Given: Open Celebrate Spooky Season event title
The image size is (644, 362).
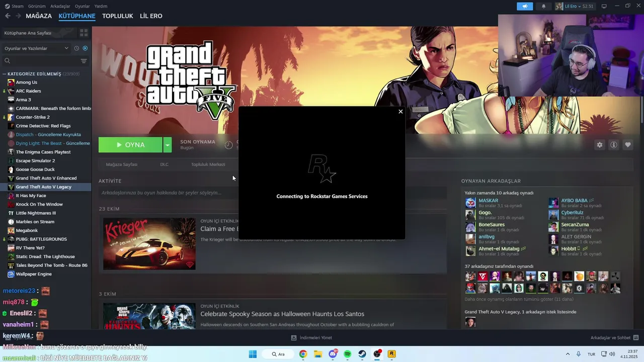Looking at the screenshot, I should click(282, 314).
